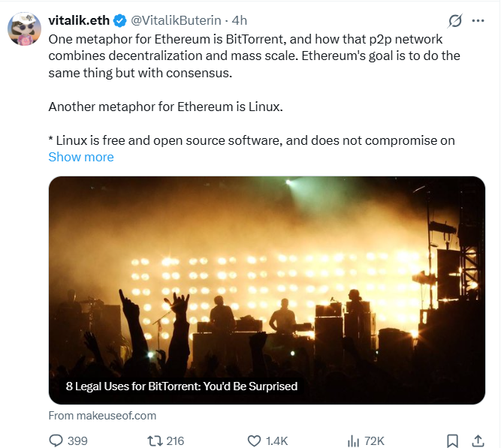
Task: Click the repost arrows icon
Action: coord(154,440)
